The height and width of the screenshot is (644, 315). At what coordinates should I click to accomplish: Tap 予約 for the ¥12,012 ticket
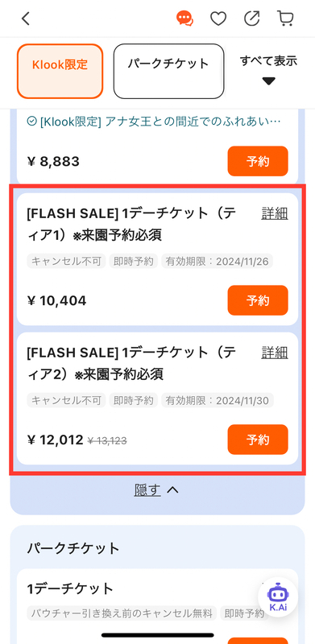pyautogui.click(x=258, y=440)
